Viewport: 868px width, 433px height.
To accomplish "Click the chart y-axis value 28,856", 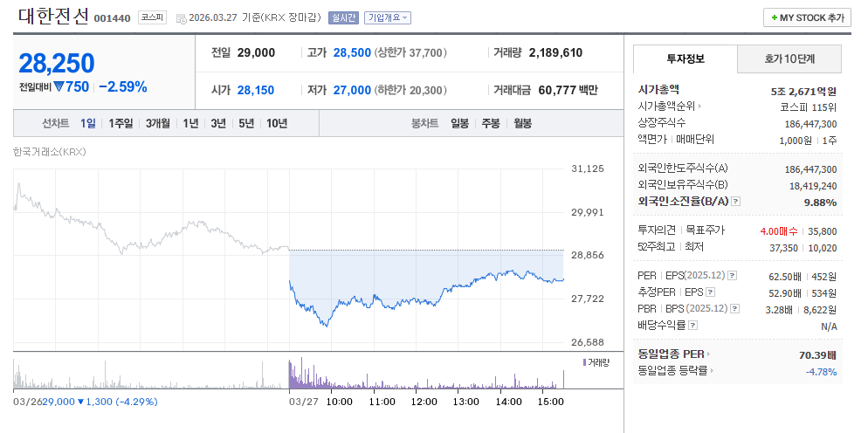I will point(587,255).
